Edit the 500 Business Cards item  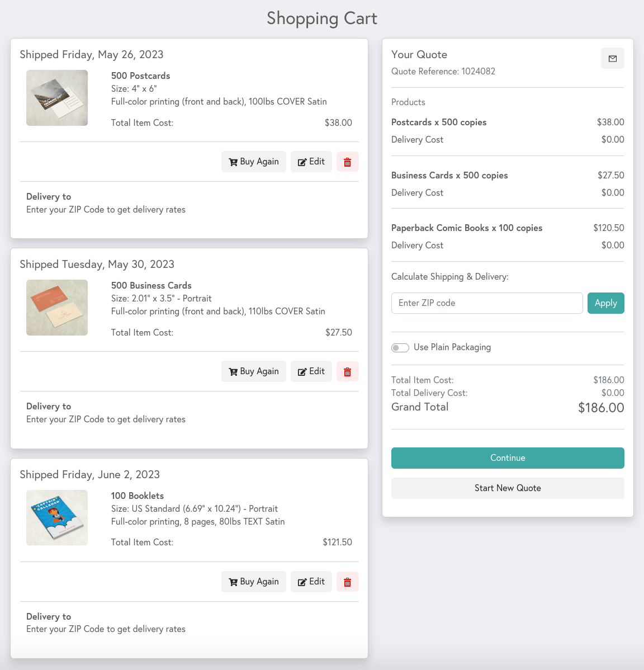pyautogui.click(x=311, y=372)
